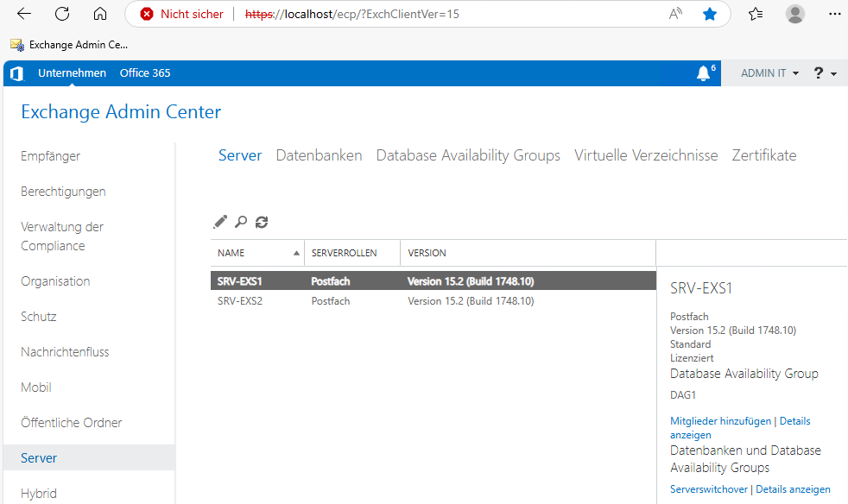Click DAG Details anzeigen link

pyautogui.click(x=740, y=428)
